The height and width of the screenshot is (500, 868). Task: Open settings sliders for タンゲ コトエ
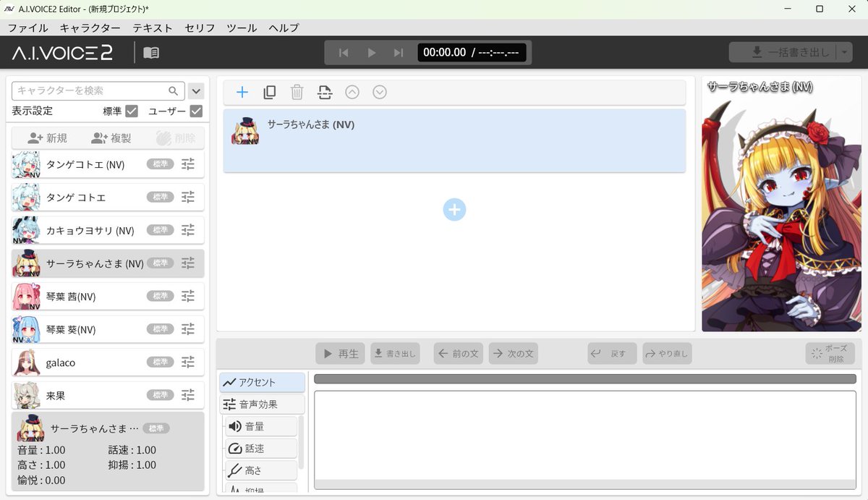coord(188,198)
